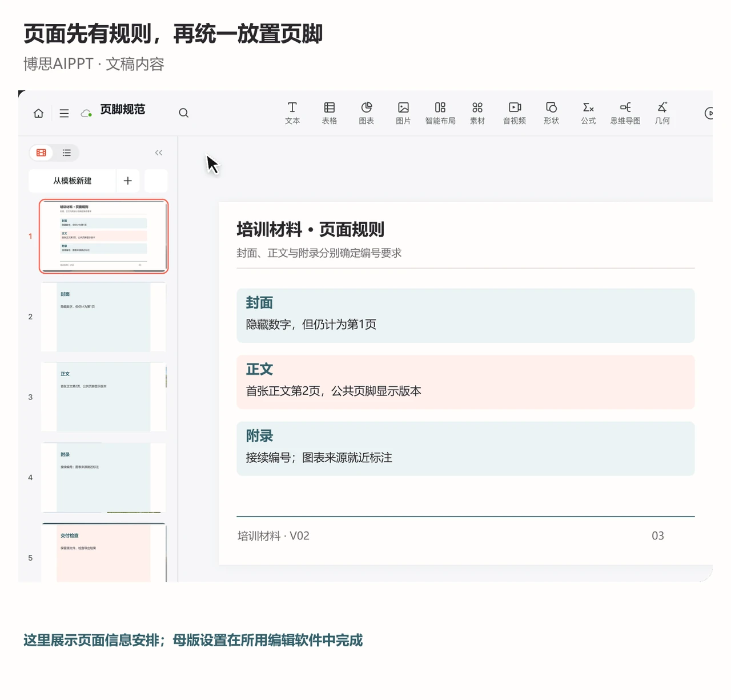This screenshot has height=700, width=731.
Task: Insert a table with 表格
Action: (x=330, y=113)
